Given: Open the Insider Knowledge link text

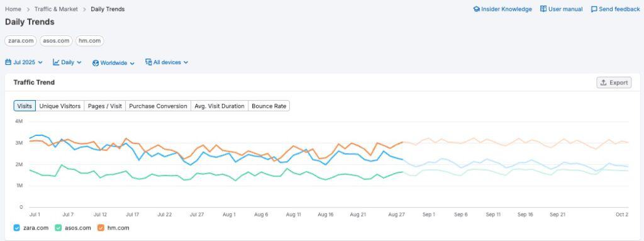Looking at the screenshot, I should click(506, 9).
